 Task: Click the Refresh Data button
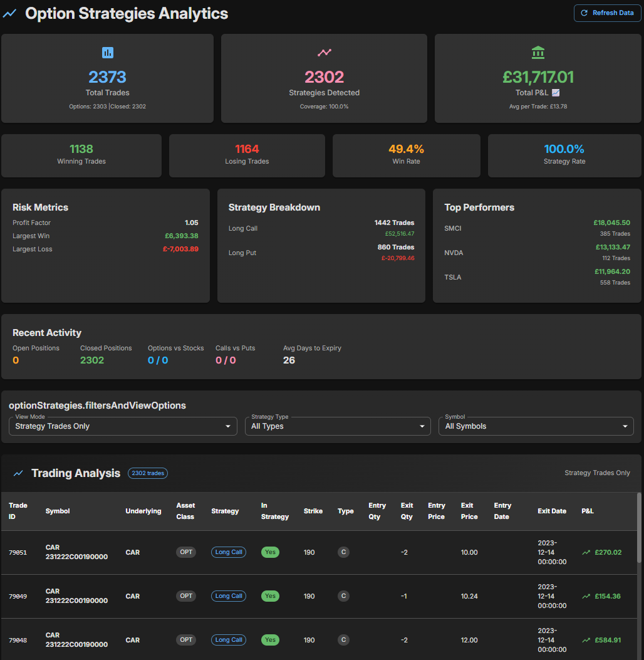[x=607, y=13]
